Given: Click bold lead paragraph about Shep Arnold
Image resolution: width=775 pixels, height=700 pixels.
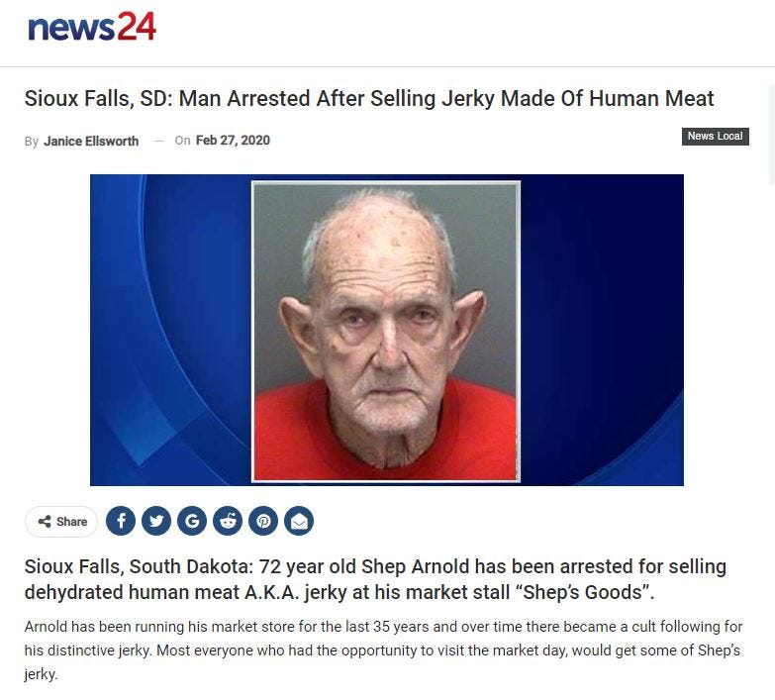Looking at the screenshot, I should point(375,579).
